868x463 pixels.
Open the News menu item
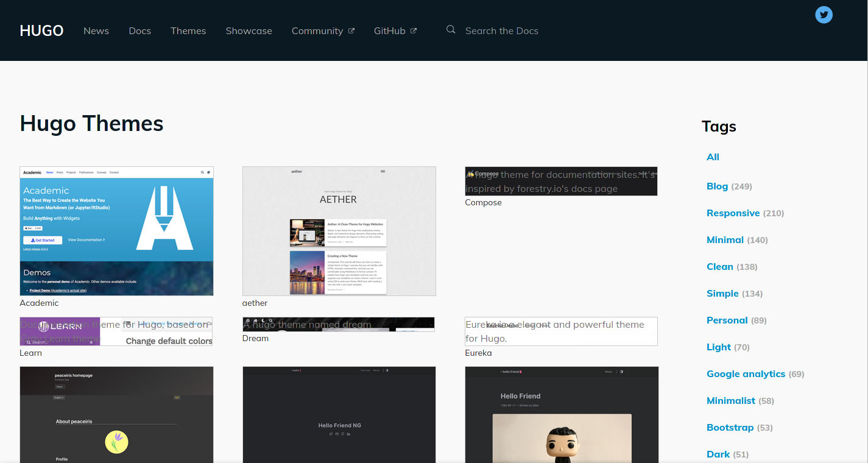[x=96, y=31]
